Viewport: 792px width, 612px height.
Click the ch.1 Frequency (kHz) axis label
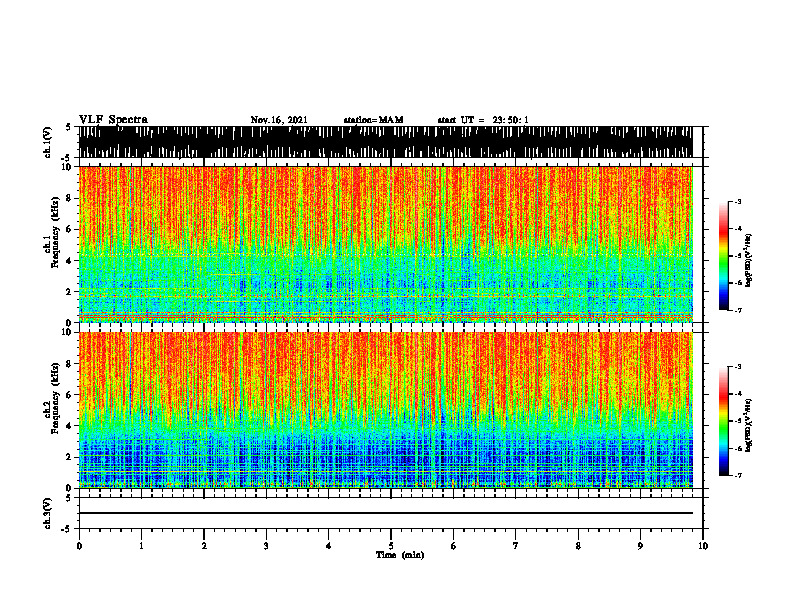coord(52,232)
